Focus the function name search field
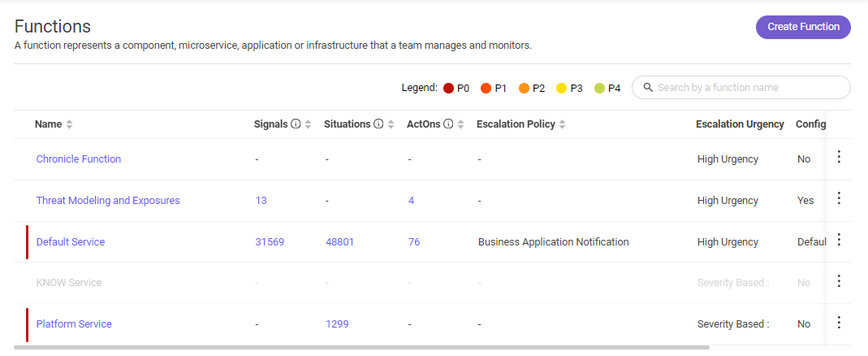This screenshot has height=356, width=868. (x=741, y=88)
